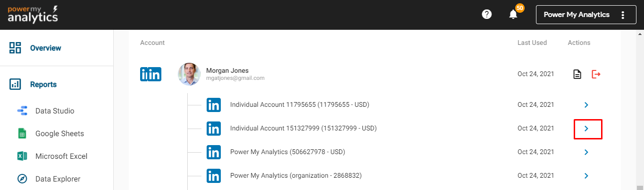Screen dimensions: 644x190
Task: Open the Reports menu section
Action: (x=43, y=85)
